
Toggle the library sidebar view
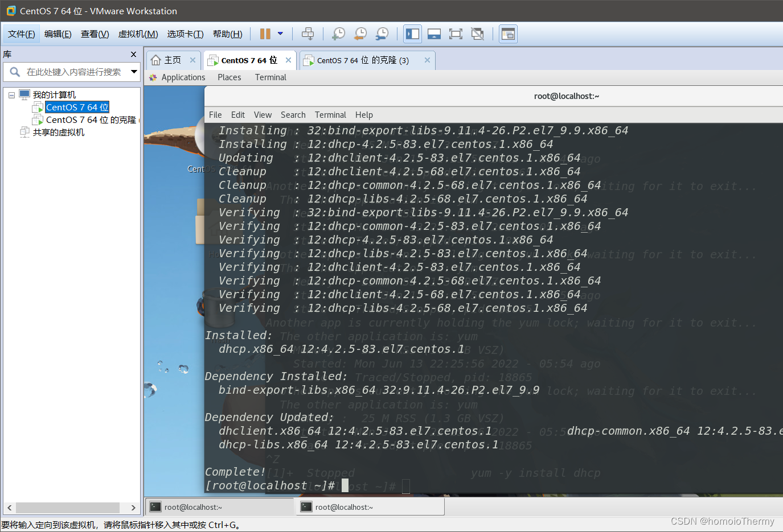(x=412, y=34)
